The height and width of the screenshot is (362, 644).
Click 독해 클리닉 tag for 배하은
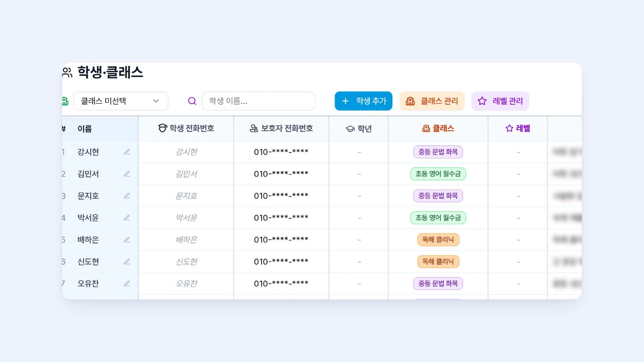pos(438,240)
